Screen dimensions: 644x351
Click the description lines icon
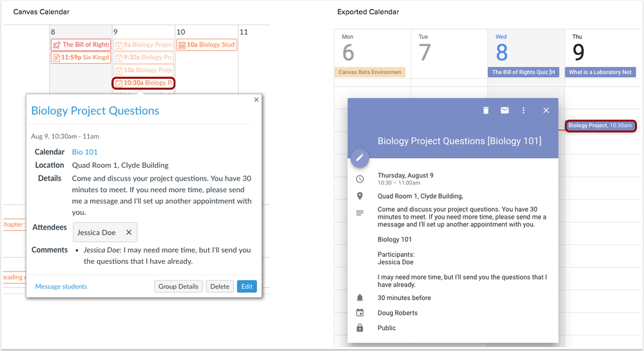[x=360, y=213]
